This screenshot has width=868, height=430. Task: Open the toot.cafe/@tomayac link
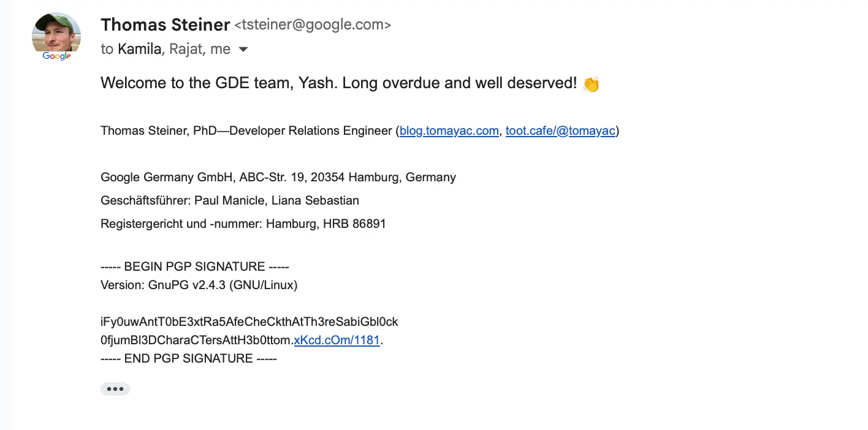560,130
